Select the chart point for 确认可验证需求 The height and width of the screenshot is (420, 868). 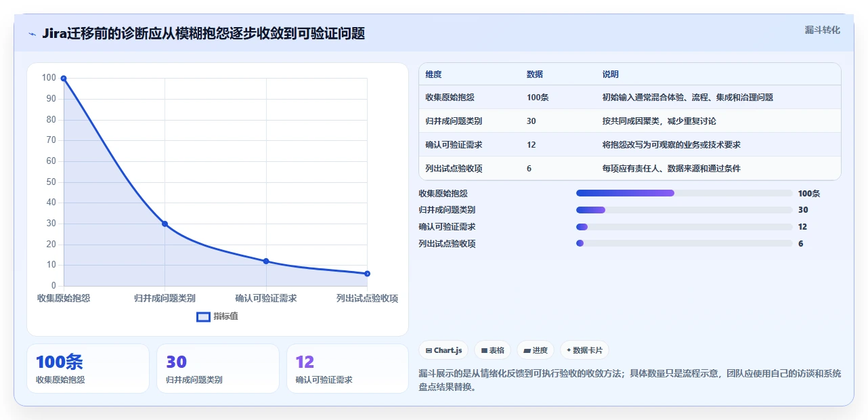coord(266,261)
